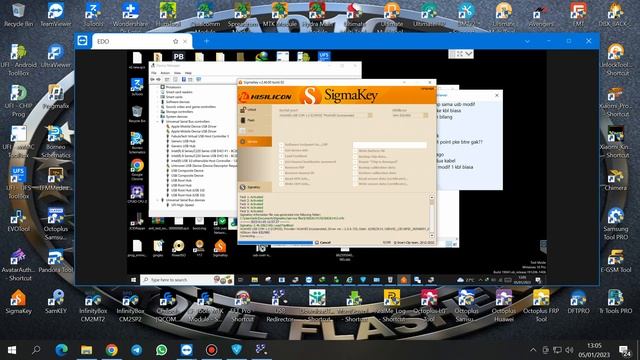
Task: Collapse Universal Serial Bus controllers node
Action: point(158,122)
